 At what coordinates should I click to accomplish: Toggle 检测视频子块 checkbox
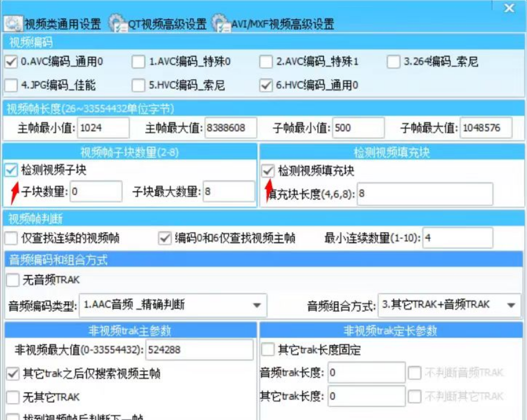click(x=11, y=170)
